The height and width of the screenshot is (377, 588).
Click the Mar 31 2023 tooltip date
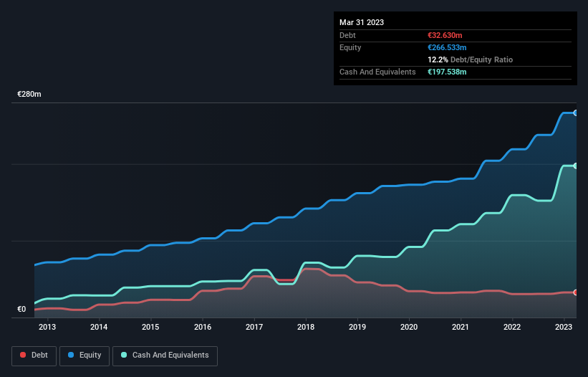click(x=362, y=22)
